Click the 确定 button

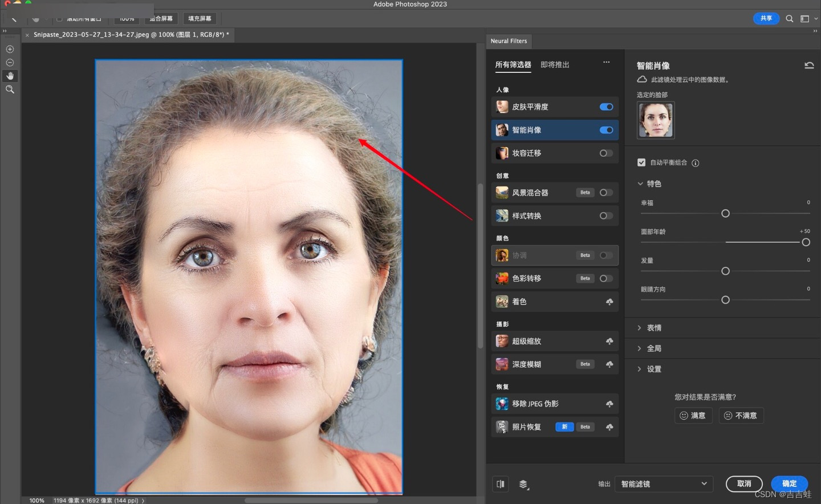point(789,484)
